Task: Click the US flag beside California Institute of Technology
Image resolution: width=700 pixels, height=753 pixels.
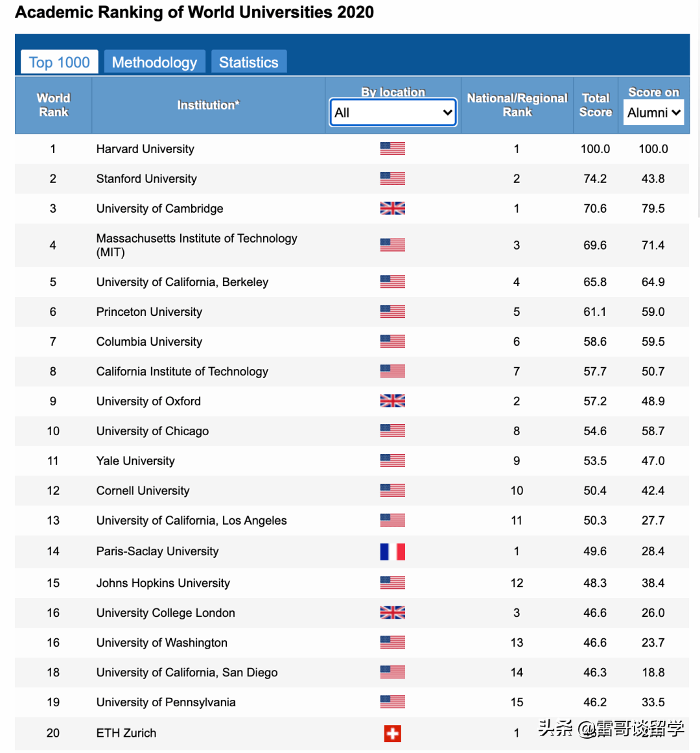Action: pos(393,371)
